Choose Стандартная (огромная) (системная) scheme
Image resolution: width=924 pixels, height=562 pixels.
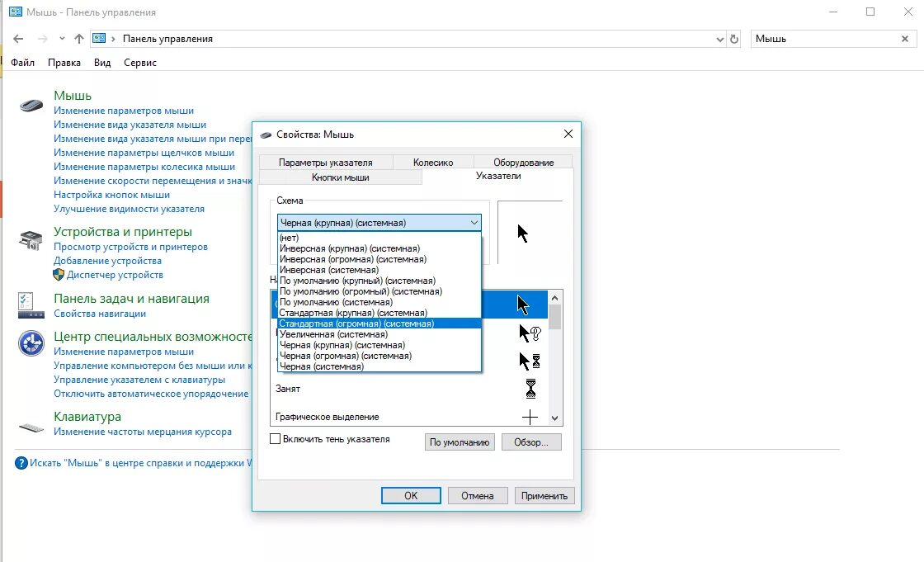379,324
